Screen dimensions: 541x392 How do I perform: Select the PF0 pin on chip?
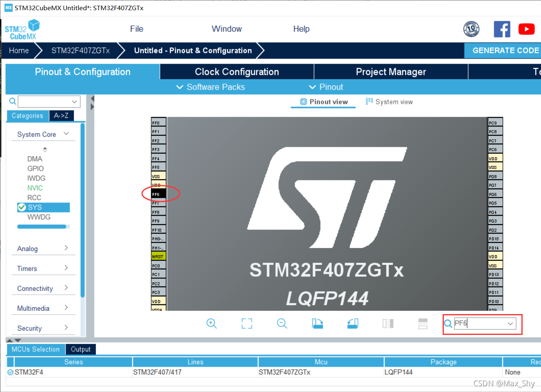(158, 123)
